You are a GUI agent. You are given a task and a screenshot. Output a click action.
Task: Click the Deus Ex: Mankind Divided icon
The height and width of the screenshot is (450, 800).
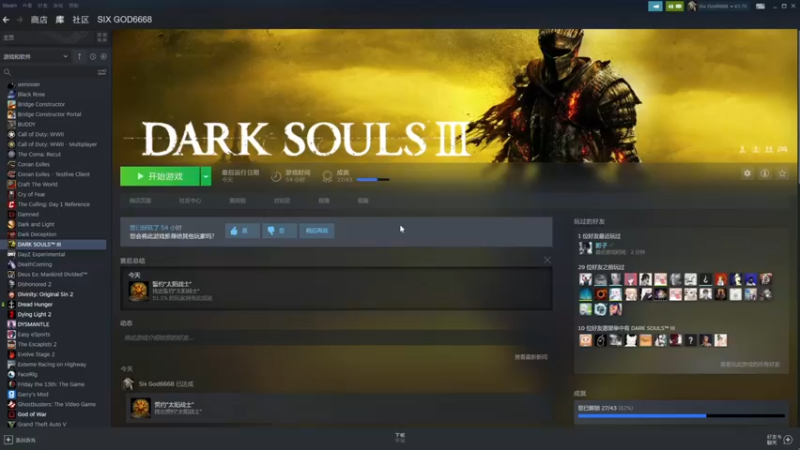point(11,274)
